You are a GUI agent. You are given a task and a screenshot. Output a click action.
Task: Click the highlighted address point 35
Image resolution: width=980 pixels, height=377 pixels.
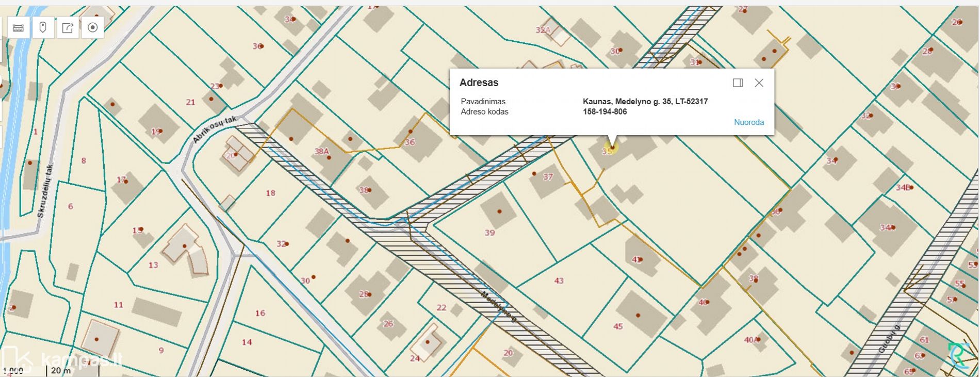point(612,149)
